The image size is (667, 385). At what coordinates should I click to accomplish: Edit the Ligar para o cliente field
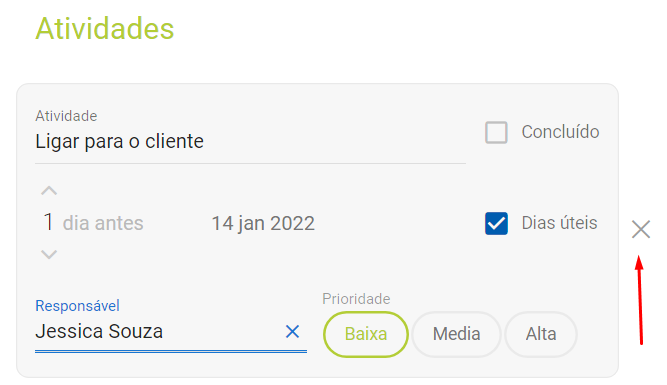pyautogui.click(x=250, y=142)
